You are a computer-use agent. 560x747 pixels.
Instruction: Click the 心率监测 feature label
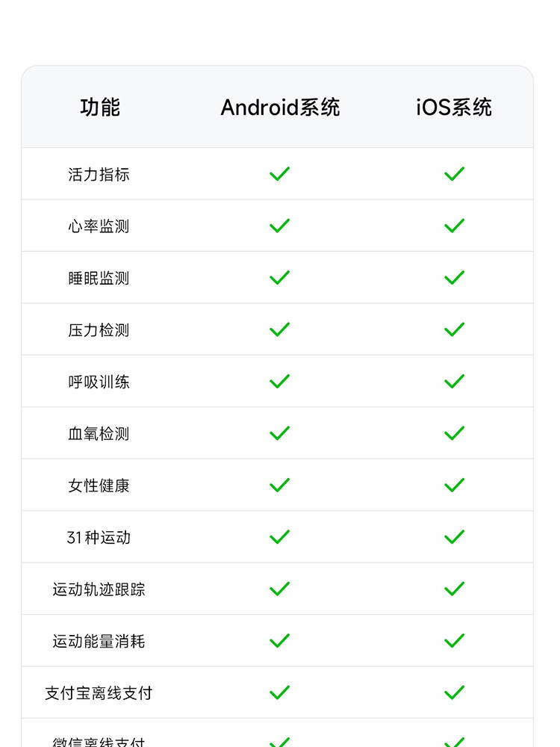(x=99, y=226)
